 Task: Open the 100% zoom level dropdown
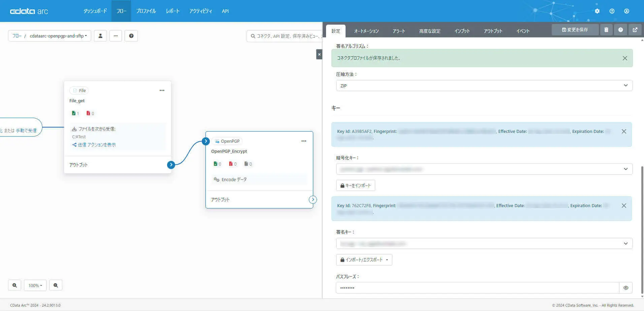pyautogui.click(x=35, y=285)
